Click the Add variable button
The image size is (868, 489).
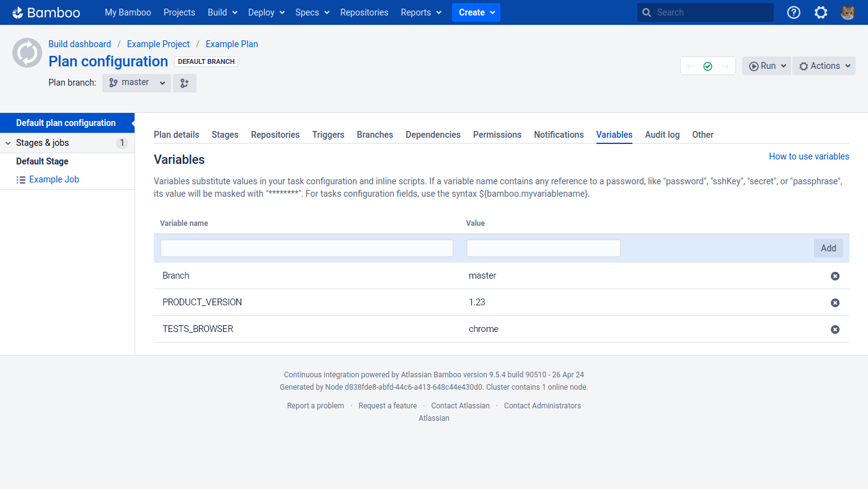pyautogui.click(x=828, y=248)
